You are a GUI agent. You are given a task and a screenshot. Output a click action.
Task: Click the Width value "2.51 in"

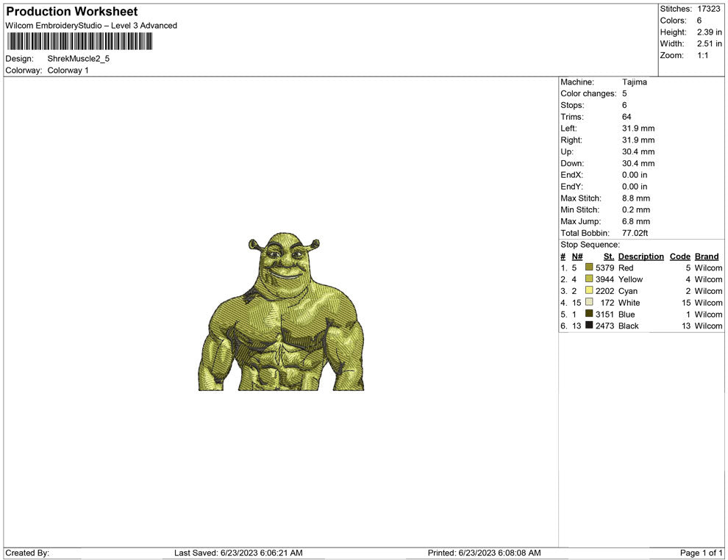point(709,43)
